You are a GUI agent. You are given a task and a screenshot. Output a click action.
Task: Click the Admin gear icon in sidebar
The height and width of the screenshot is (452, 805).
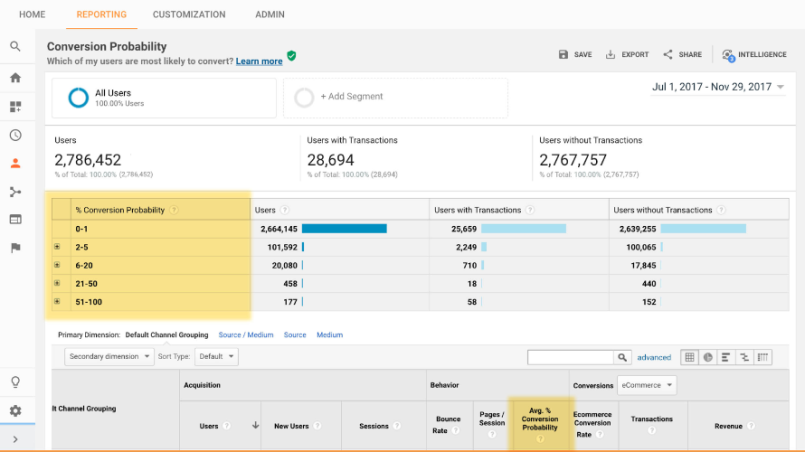[x=15, y=411]
